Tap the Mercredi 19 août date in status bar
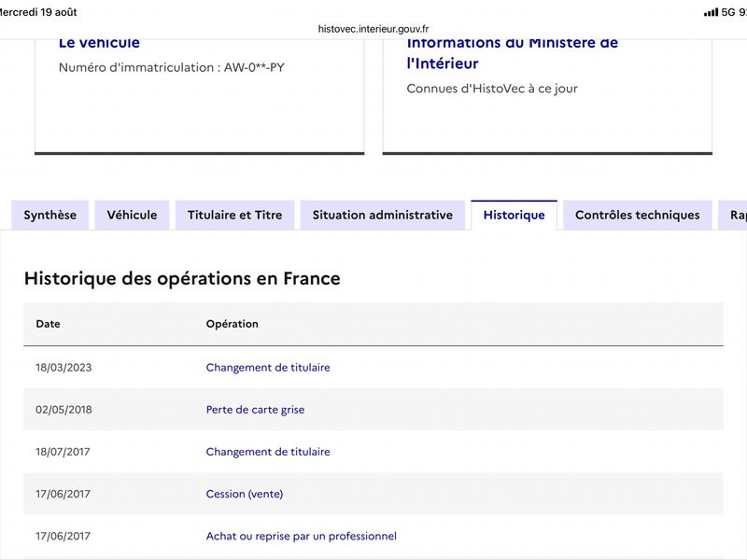The image size is (747, 560). pos(38,12)
